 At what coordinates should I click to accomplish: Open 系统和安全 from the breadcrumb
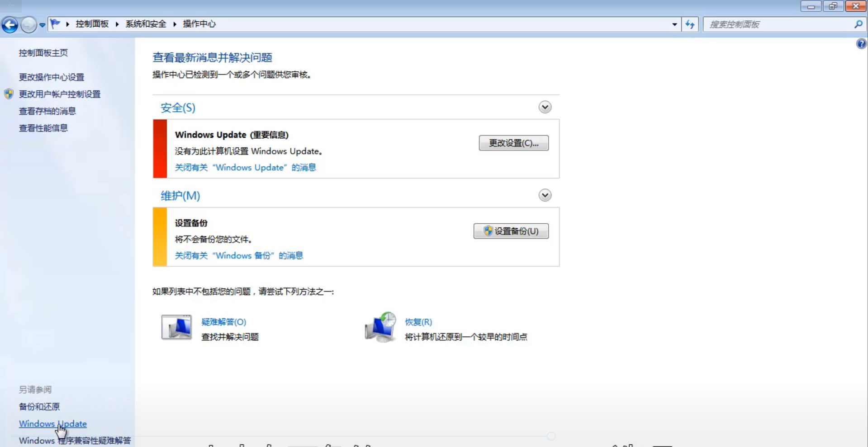(145, 24)
